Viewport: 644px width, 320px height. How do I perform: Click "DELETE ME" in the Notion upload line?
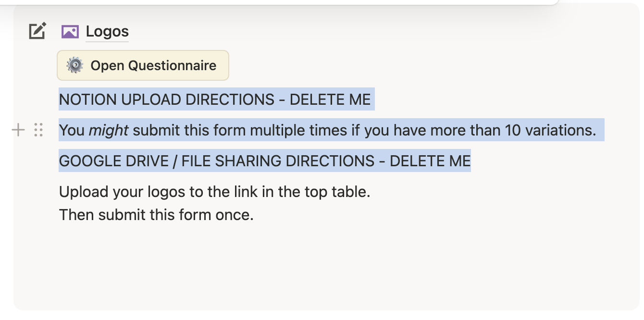[x=330, y=99]
